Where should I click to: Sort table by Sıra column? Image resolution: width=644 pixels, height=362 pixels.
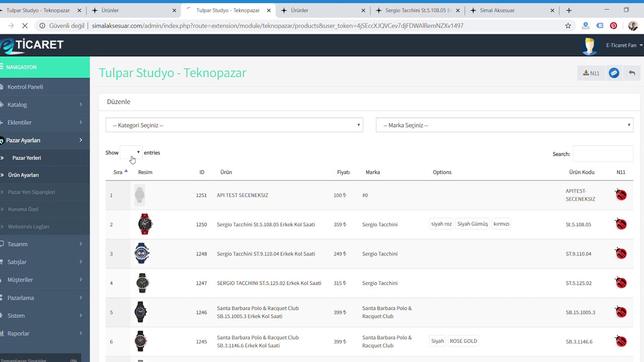pos(118,172)
